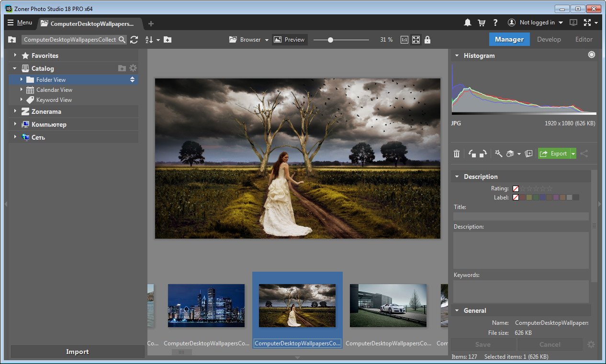Click the green Export button
Viewport: 606px width, 364px height.
click(x=553, y=154)
